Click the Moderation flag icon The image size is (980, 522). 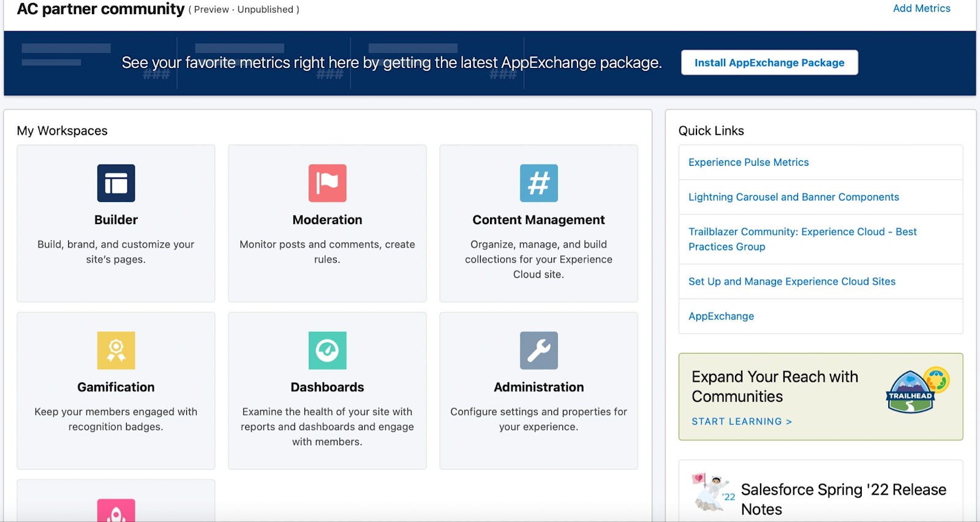(327, 183)
